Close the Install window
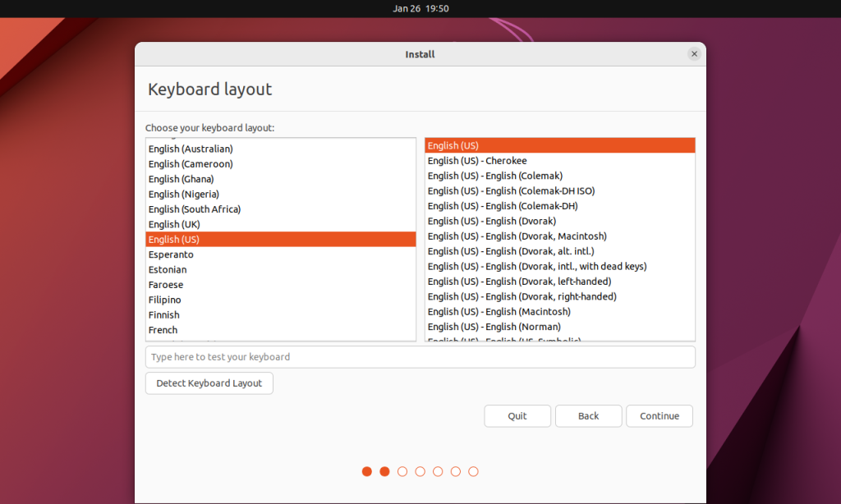Screen dimensions: 841x504 [694, 53]
